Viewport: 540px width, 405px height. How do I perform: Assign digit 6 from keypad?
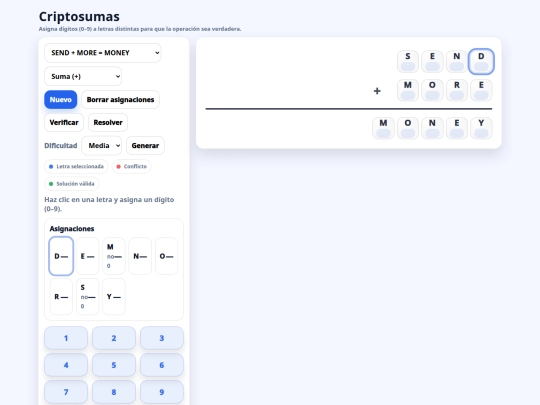tap(162, 365)
